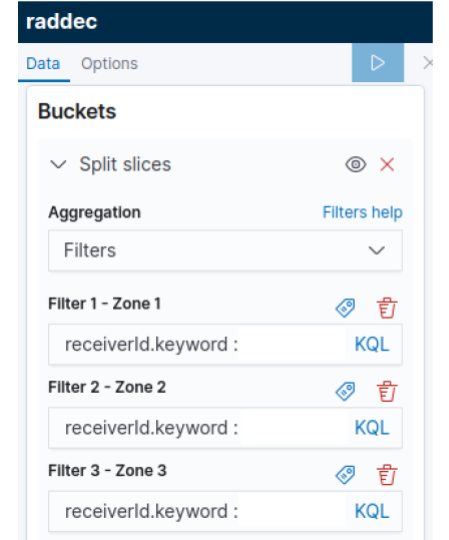Remove the Split slices bucket
Viewport: 449px width, 540px height.
(x=387, y=164)
